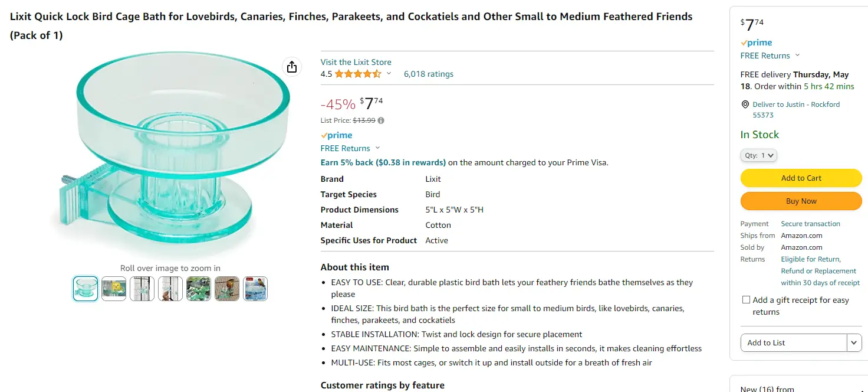This screenshot has height=392, width=868.
Task: Visit the Lixit Store link
Action: pyautogui.click(x=356, y=62)
